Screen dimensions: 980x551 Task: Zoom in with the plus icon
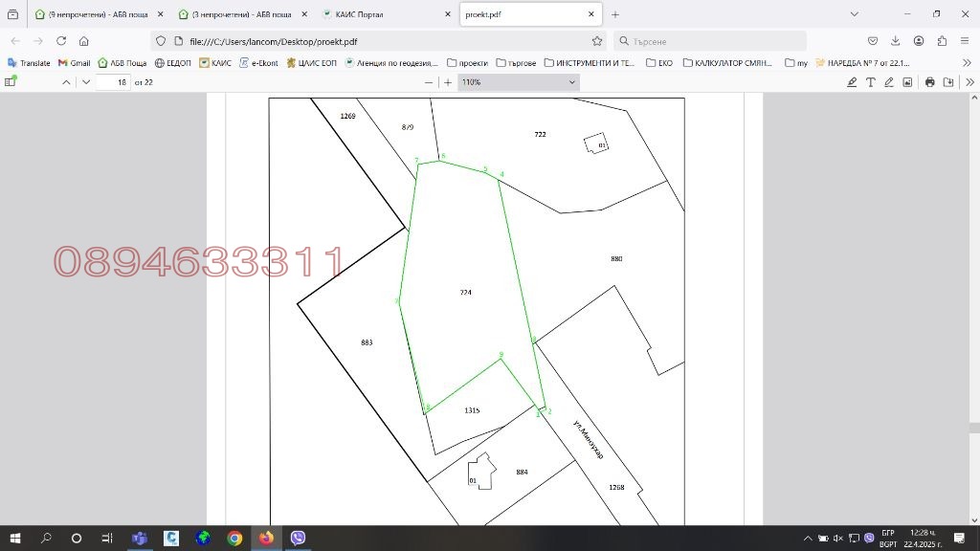click(447, 82)
